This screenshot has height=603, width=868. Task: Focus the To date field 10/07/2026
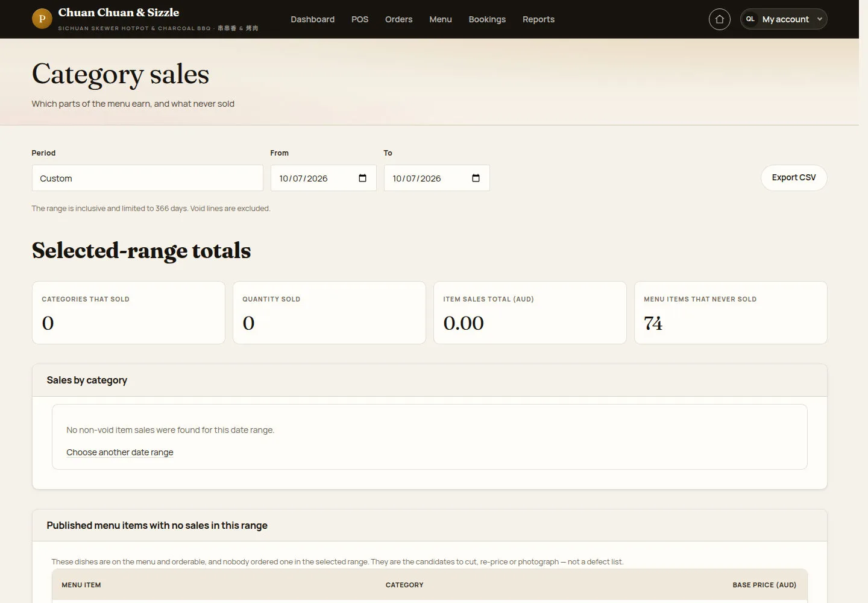tap(436, 178)
